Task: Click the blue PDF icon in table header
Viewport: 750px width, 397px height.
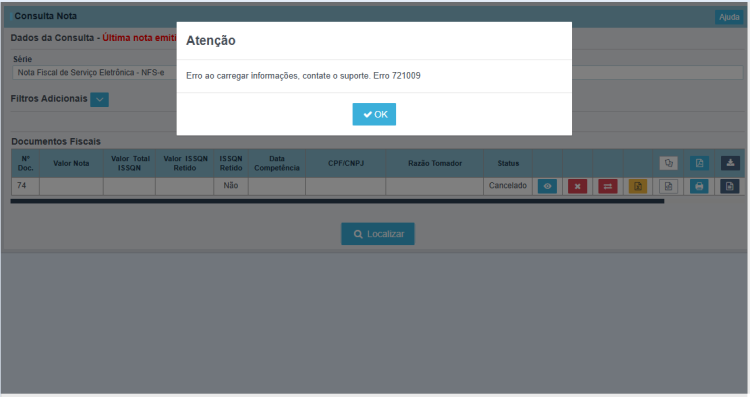Action: [699, 163]
